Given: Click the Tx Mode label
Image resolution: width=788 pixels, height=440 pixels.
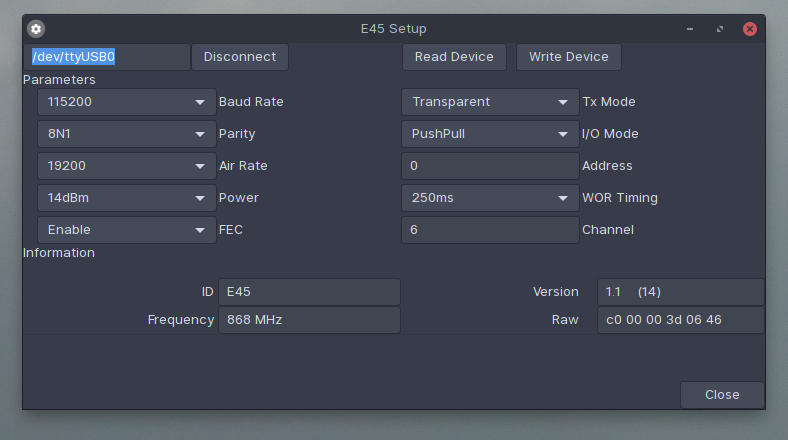Looking at the screenshot, I should [x=609, y=102].
